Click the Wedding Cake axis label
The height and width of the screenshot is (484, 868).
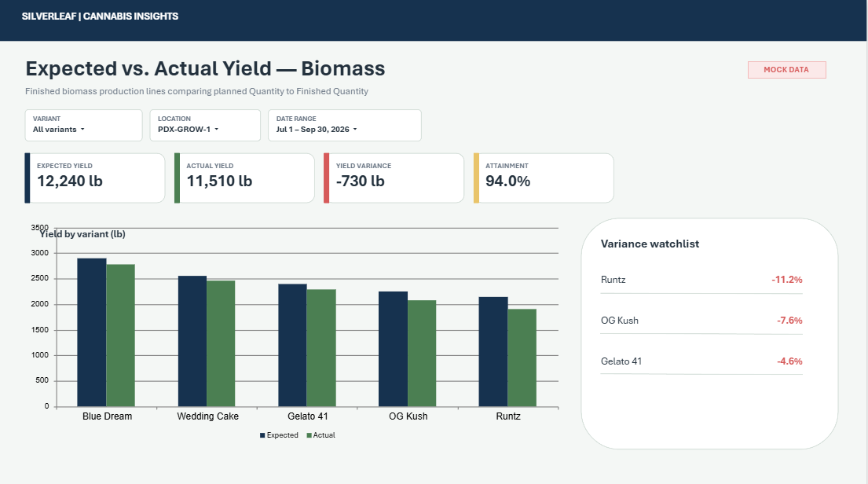(207, 416)
